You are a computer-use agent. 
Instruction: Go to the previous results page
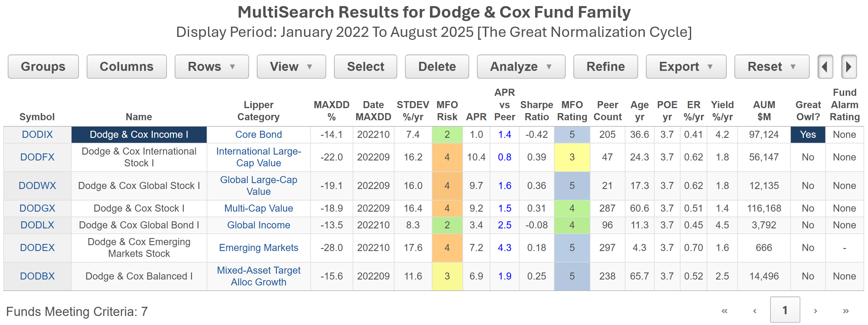coord(755,311)
